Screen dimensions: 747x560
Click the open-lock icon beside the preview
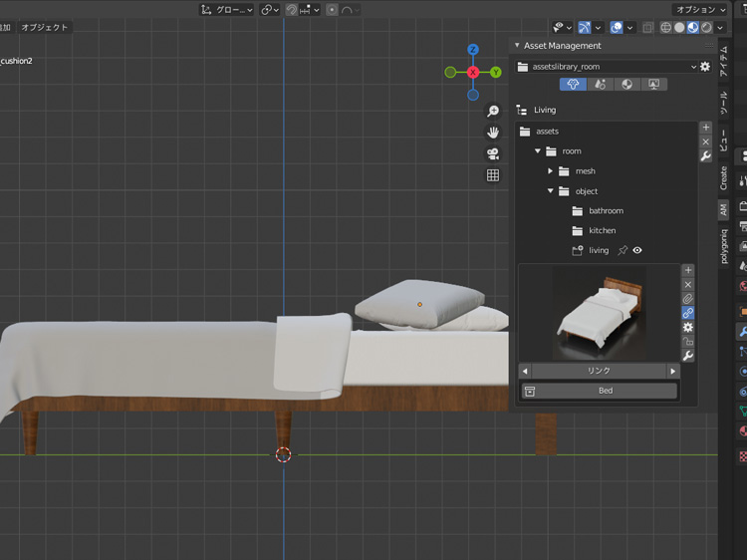coord(687,341)
